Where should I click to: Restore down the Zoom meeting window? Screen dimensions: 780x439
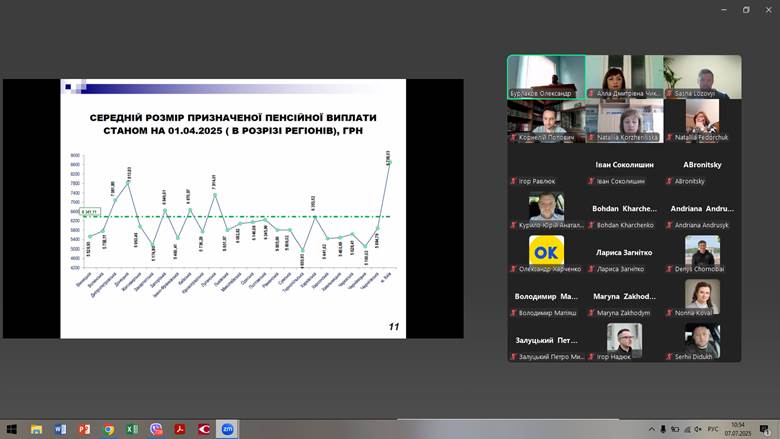coord(745,9)
